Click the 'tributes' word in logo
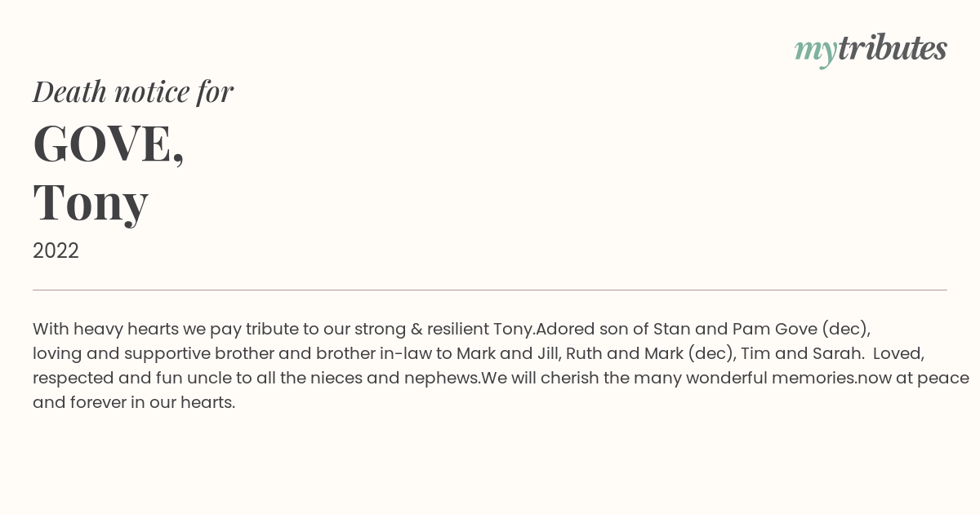This screenshot has width=980, height=514. tap(893, 48)
